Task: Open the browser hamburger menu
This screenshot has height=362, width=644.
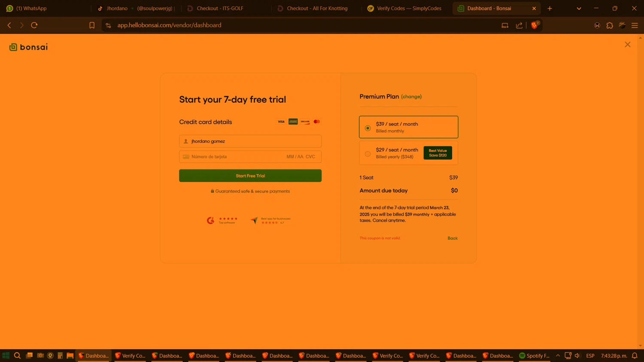Action: (635, 25)
